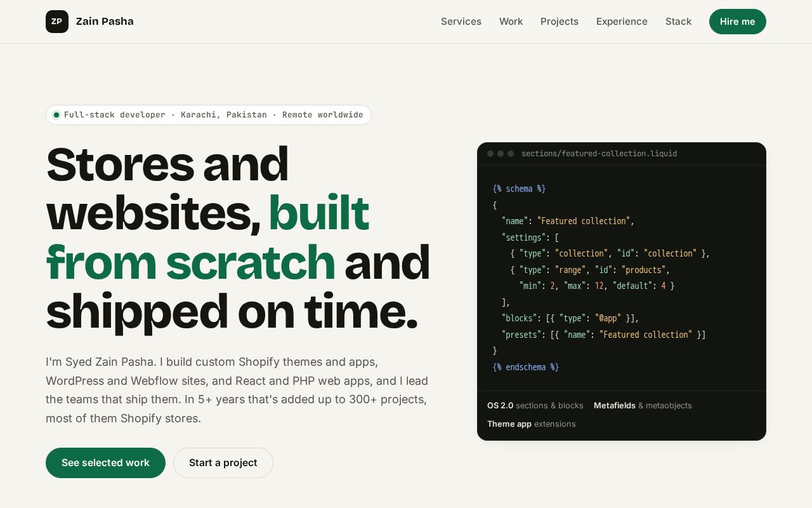Click the Start a project button
This screenshot has height=508, width=812.
[223, 463]
